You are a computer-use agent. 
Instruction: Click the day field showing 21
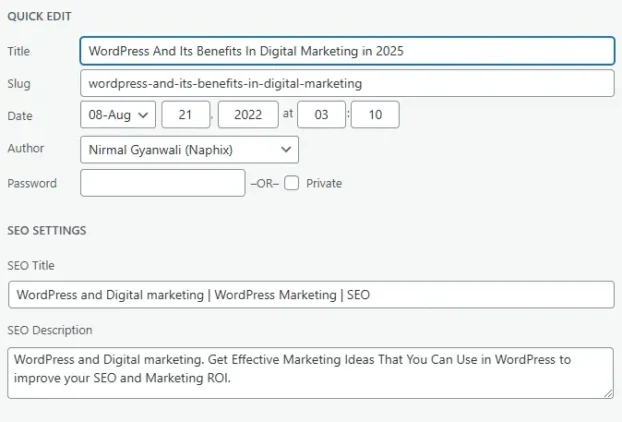pos(186,115)
